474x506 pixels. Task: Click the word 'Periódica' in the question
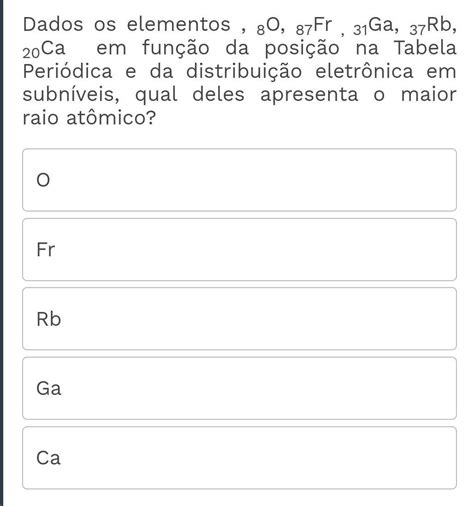[67, 71]
